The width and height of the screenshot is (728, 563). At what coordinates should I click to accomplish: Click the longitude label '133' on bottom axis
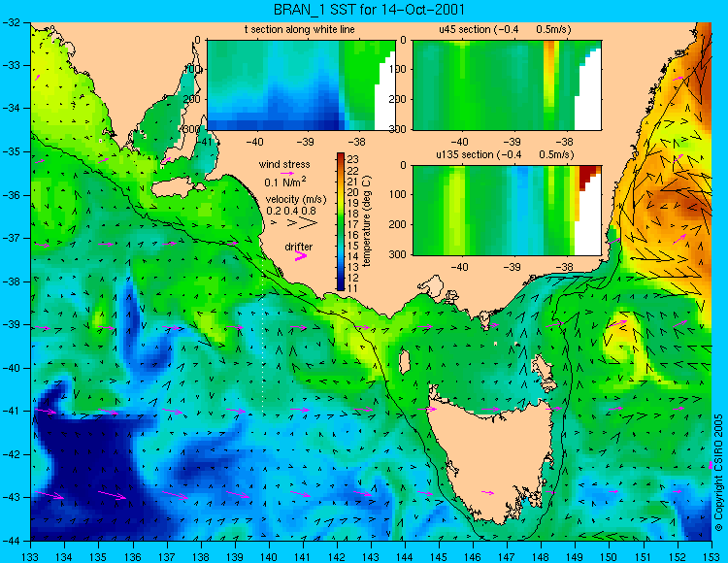click(31, 556)
